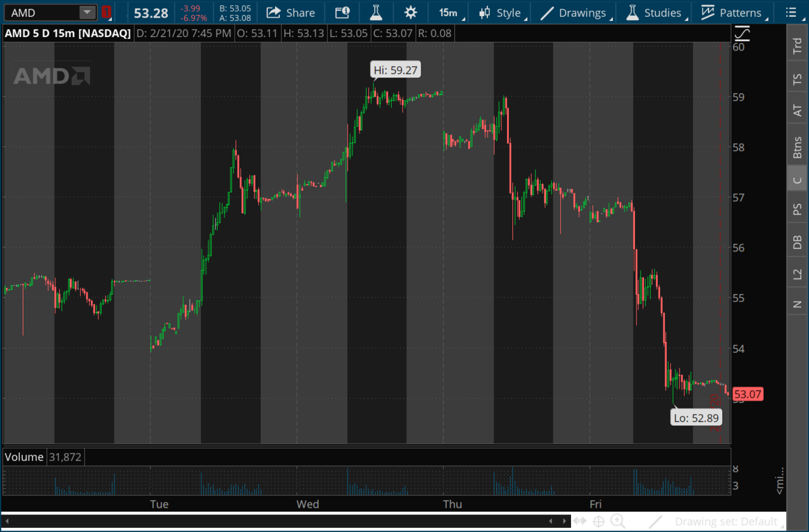Open the symbol selector dropdown arrow
Viewport: 809px width, 532px height.
(88, 13)
